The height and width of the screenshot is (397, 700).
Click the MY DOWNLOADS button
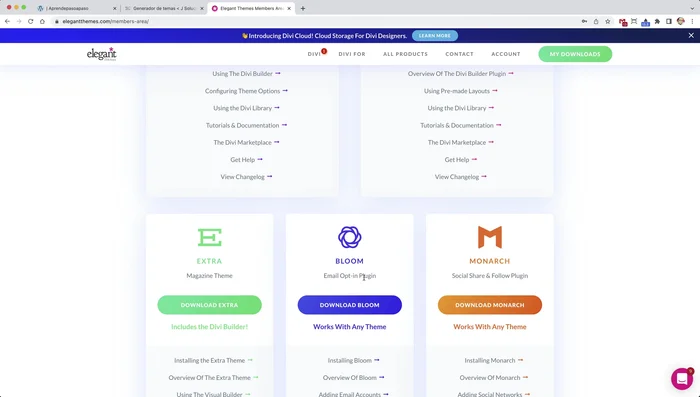tap(575, 54)
